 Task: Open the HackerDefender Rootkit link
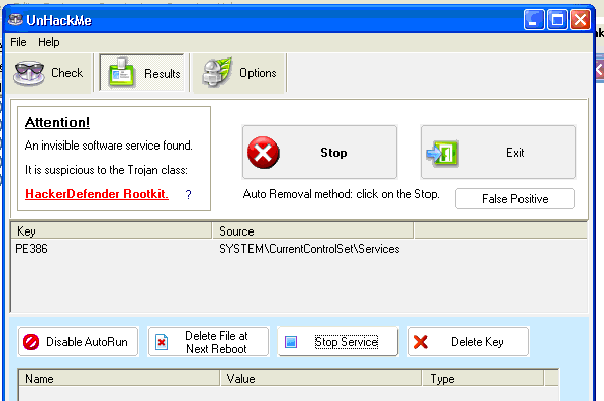coord(96,193)
